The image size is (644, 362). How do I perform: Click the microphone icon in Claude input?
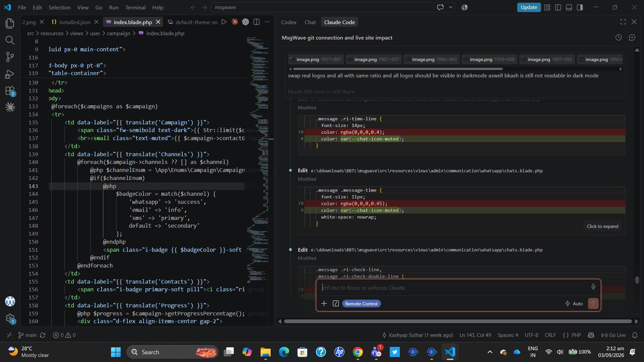pyautogui.click(x=593, y=287)
